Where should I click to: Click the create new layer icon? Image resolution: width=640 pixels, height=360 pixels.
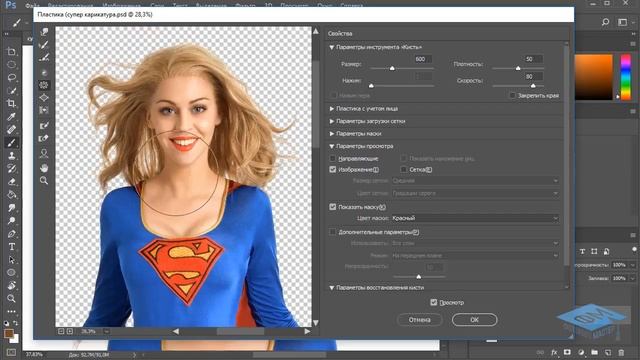(x=608, y=352)
